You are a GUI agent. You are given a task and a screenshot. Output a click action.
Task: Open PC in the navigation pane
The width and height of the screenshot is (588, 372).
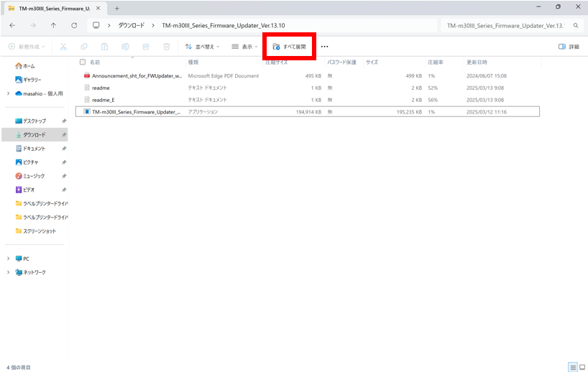22,259
